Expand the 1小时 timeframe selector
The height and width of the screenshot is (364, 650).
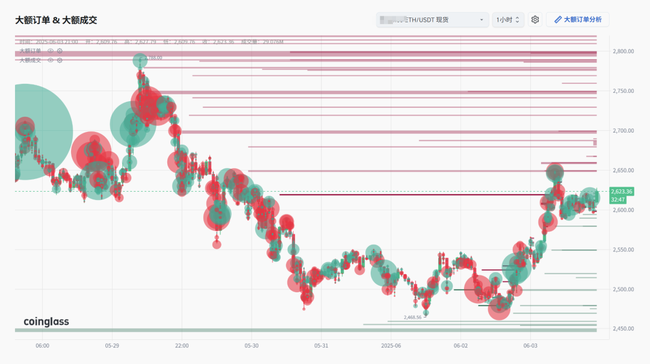508,19
